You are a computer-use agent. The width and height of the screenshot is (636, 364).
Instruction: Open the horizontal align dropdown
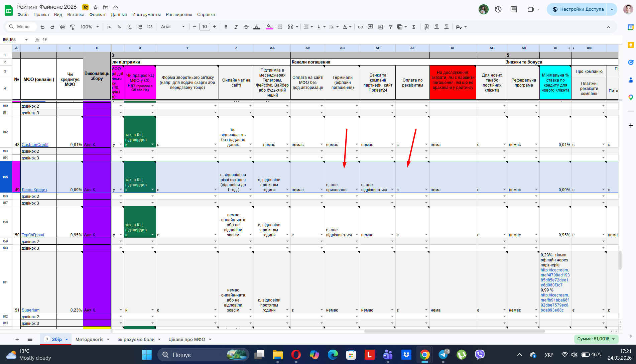tap(308, 27)
